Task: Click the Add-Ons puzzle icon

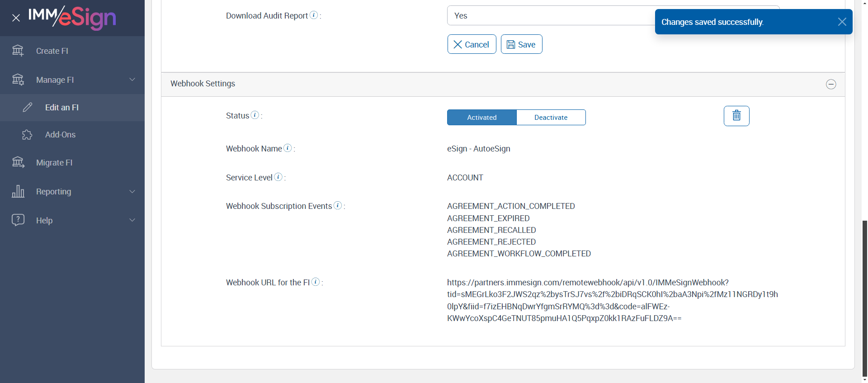Action: click(27, 135)
